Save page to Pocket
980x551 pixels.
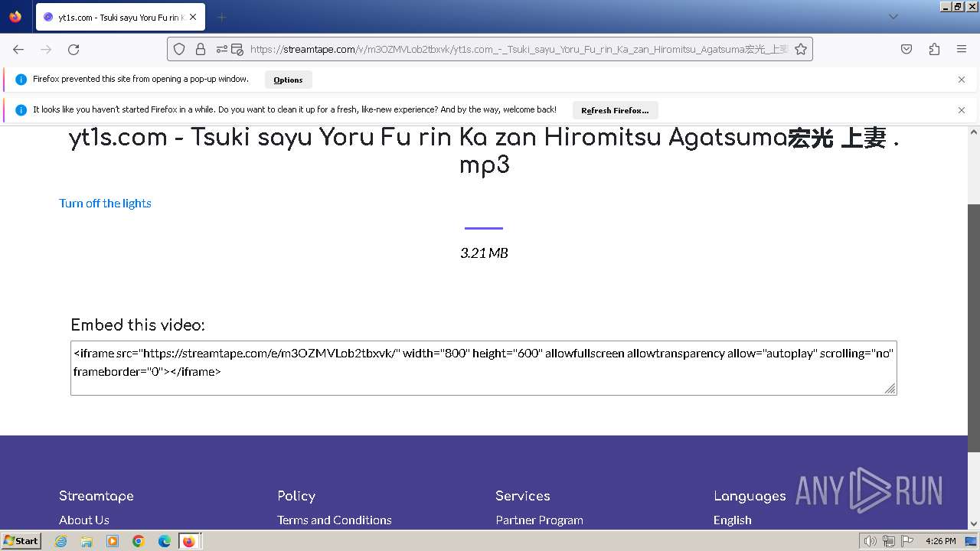point(906,49)
